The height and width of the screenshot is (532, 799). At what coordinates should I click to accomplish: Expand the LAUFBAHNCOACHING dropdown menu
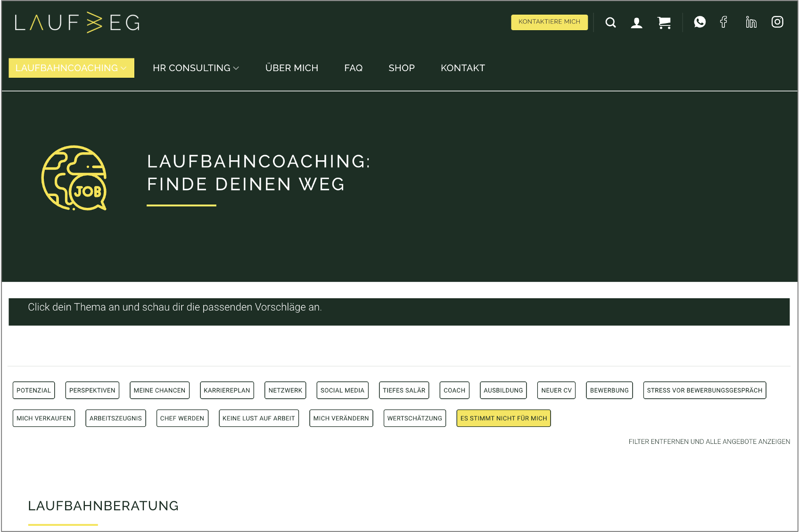pos(71,68)
